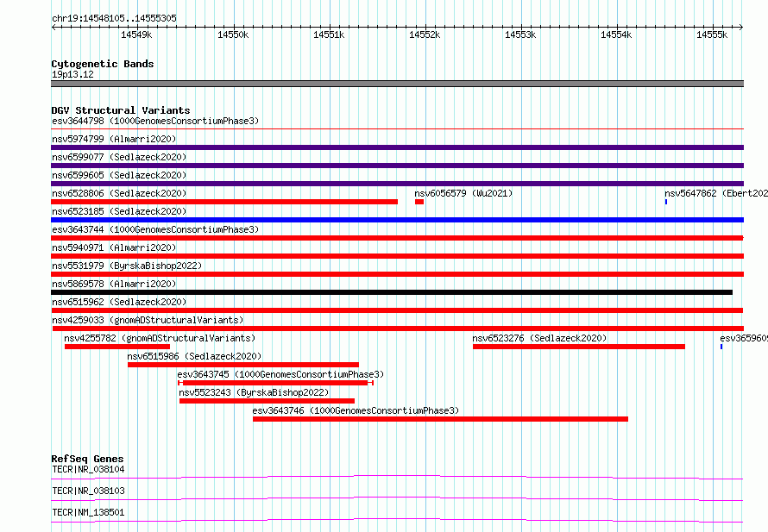Open the nsv4255782 gnomAD variant bar
The image size is (768, 532).
tap(117, 347)
